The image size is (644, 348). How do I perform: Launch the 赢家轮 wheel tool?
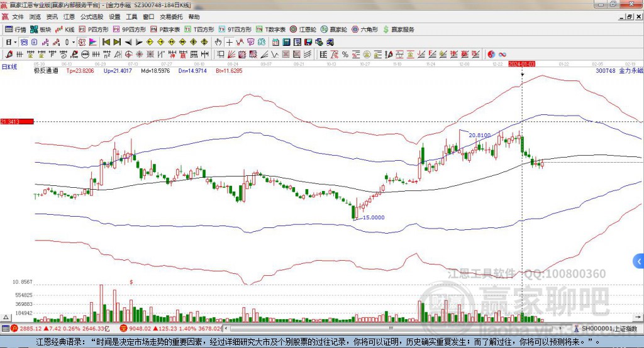tap(334, 30)
